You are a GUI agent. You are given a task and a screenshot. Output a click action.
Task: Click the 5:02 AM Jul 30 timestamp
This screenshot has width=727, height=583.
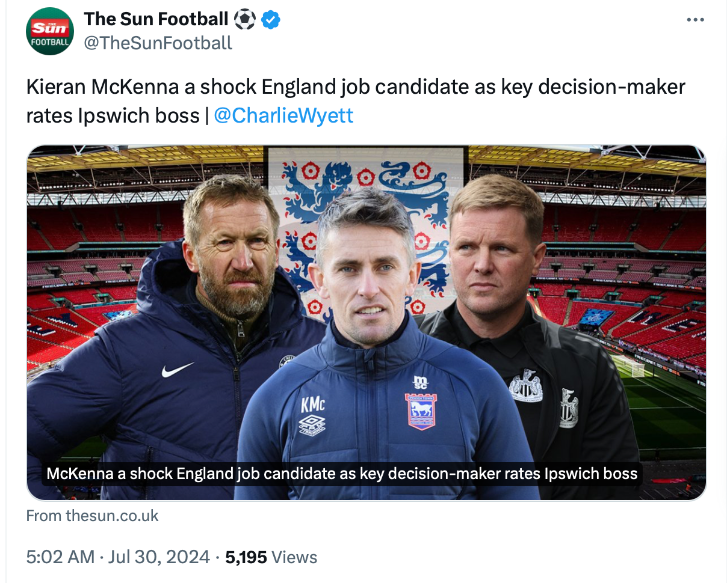(111, 557)
